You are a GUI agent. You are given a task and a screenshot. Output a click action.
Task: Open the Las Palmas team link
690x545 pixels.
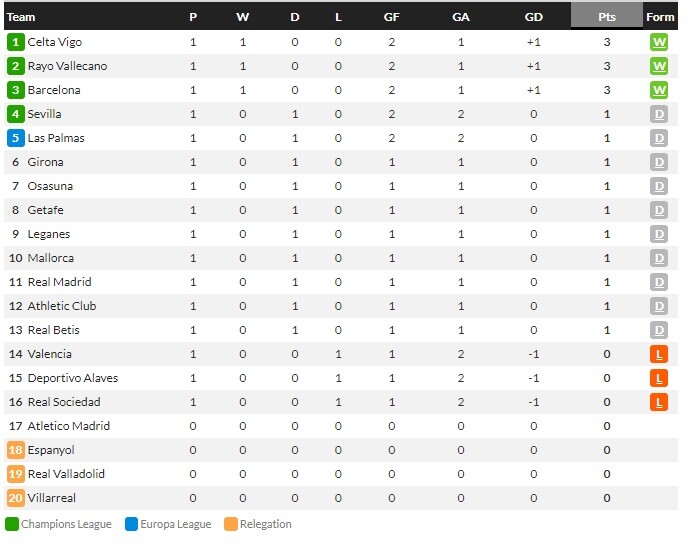coord(56,138)
